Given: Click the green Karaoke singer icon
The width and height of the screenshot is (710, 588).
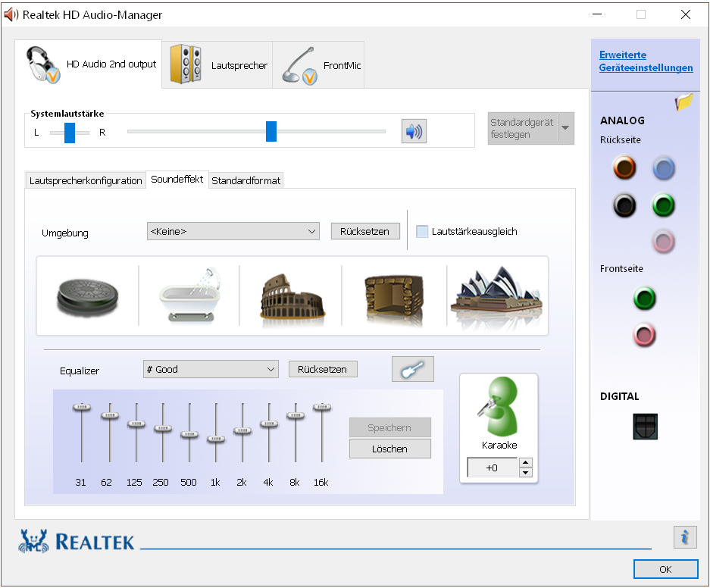Looking at the screenshot, I should [x=499, y=406].
